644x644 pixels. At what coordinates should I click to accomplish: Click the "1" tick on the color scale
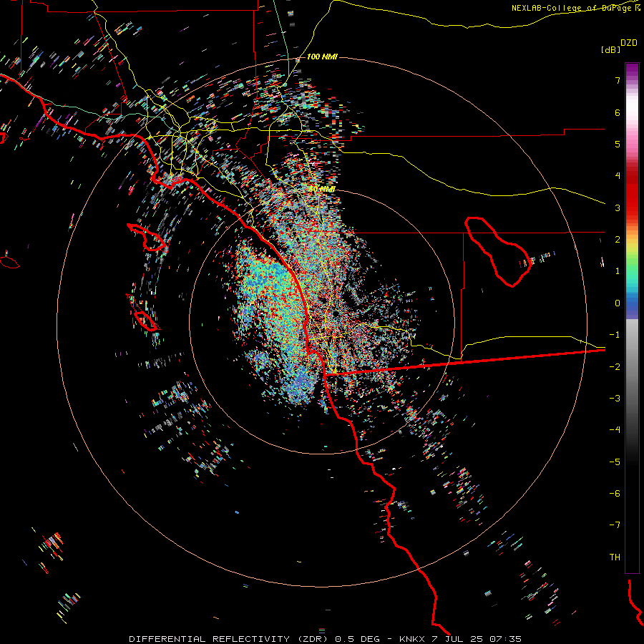pyautogui.click(x=618, y=271)
